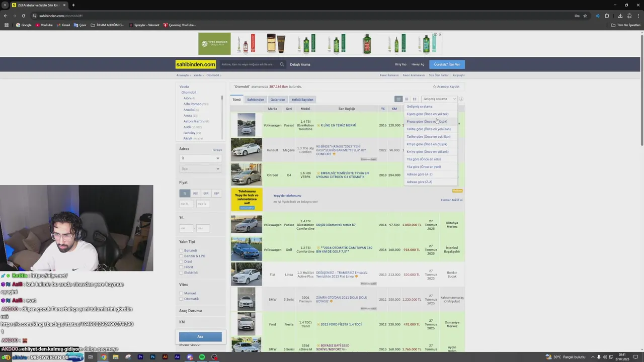
Task: Open the browser extensions puzzle icon
Action: tap(606, 16)
